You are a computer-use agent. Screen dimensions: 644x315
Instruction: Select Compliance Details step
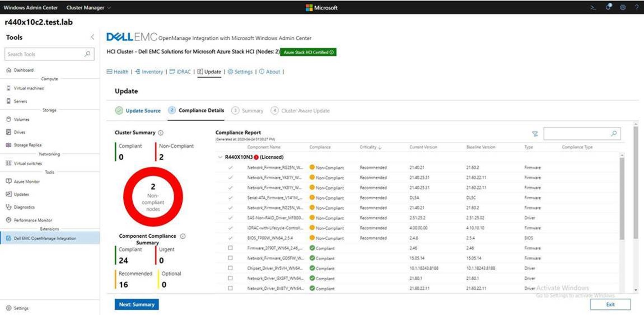tap(196, 110)
